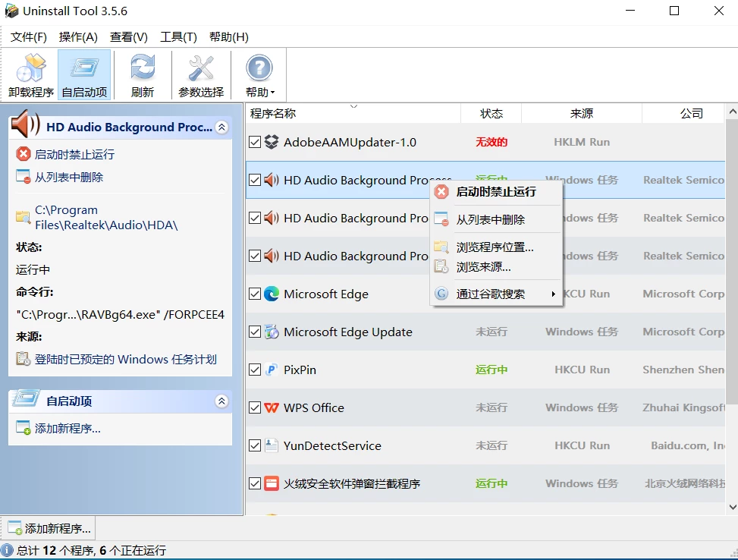Click the Microsoft Edge Update icon
The height and width of the screenshot is (560, 738).
pyautogui.click(x=271, y=332)
